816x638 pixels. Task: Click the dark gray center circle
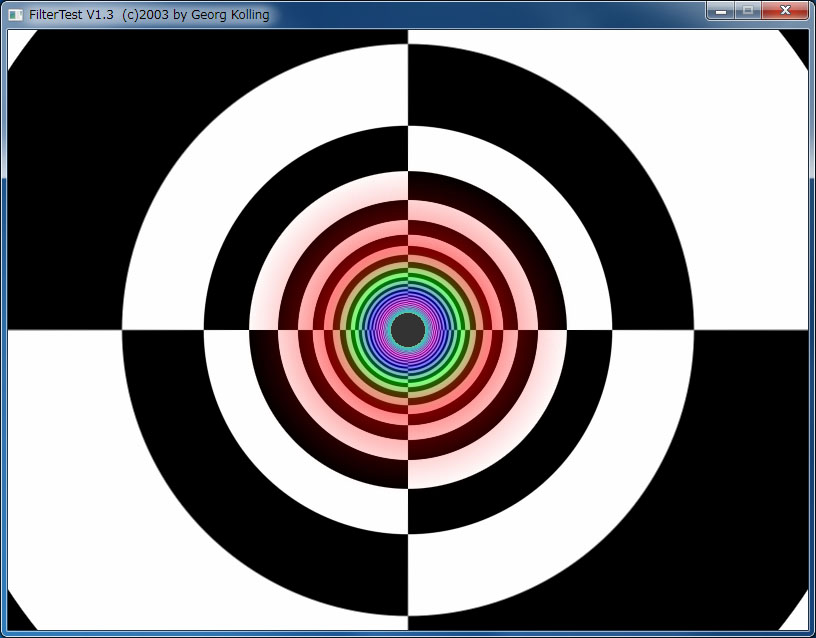click(408, 328)
